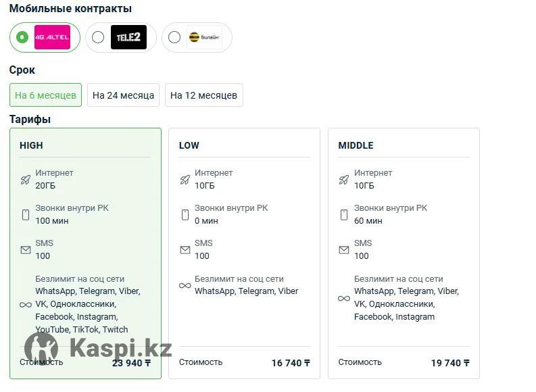The image size is (536, 392).
Task: Select the Beeline operator radio button
Action: 174,37
